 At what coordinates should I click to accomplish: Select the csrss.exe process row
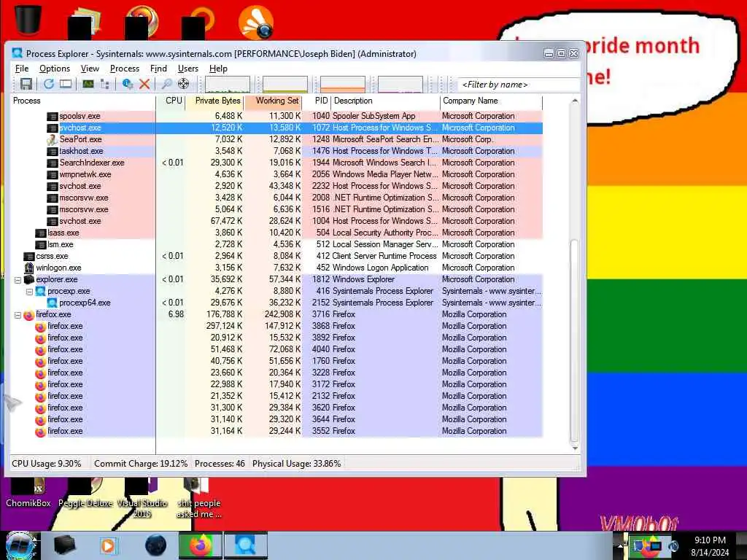point(276,256)
